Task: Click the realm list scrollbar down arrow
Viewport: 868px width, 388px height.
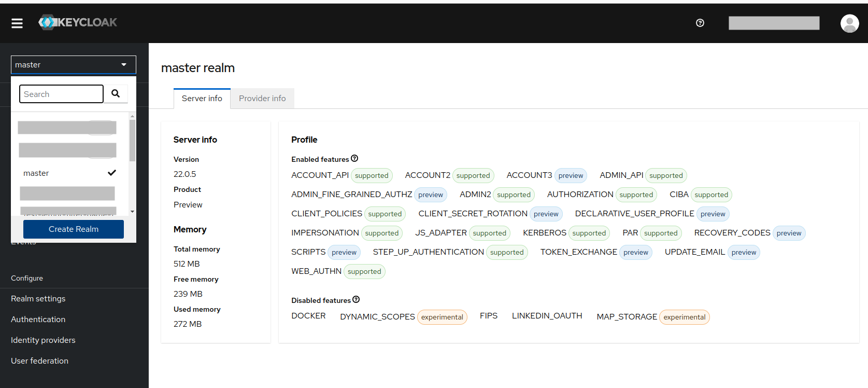Action: coord(133,212)
